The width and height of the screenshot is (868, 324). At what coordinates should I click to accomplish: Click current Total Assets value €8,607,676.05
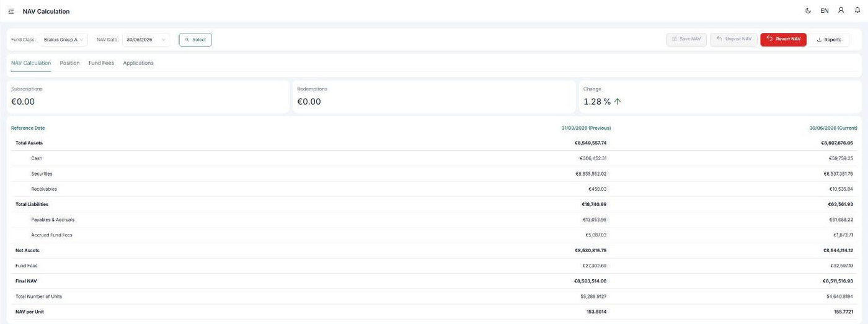[x=837, y=143]
